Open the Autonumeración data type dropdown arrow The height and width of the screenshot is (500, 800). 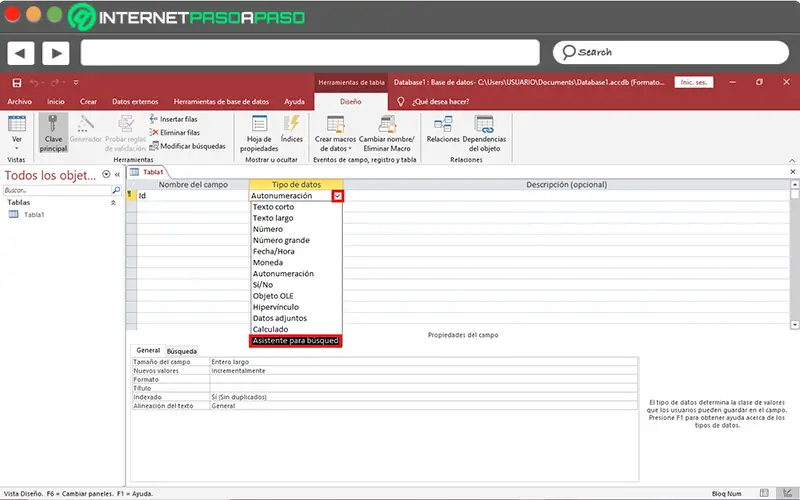(337, 196)
